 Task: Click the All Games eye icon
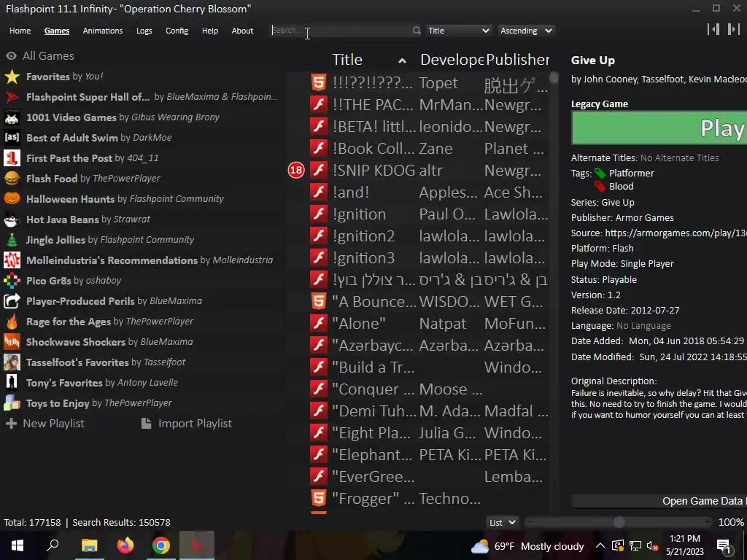(11, 55)
